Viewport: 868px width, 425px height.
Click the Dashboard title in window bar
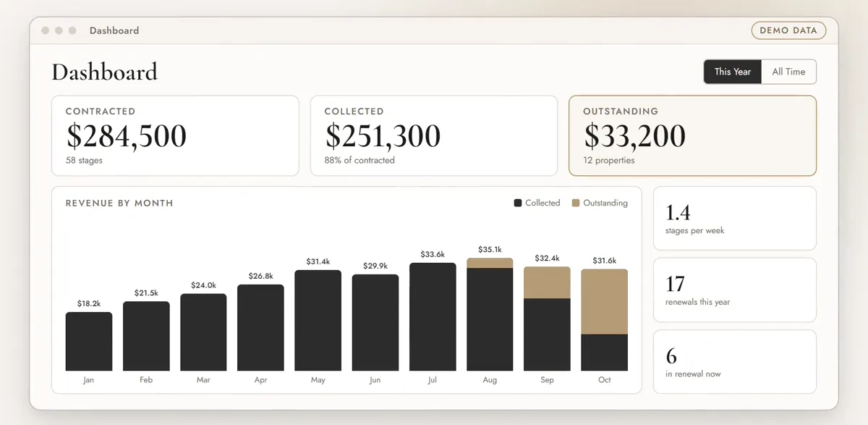click(114, 30)
